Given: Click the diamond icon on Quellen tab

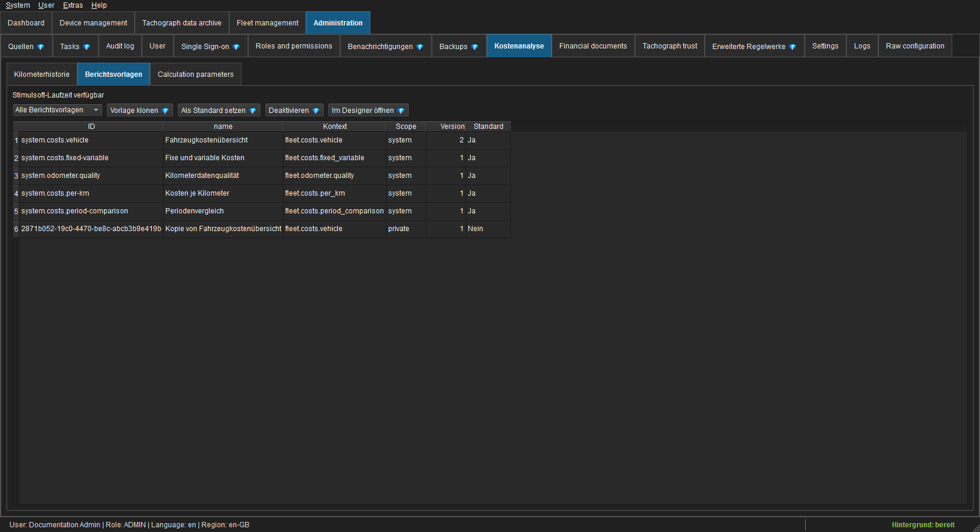Looking at the screenshot, I should click(x=41, y=47).
